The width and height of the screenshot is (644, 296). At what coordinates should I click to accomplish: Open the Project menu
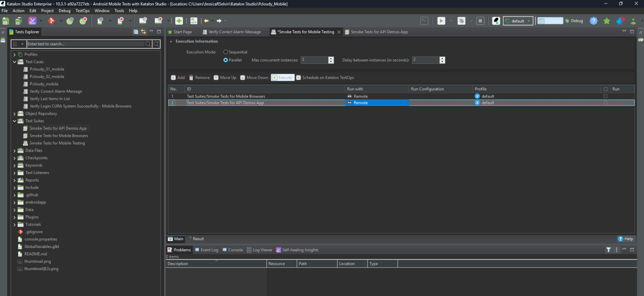(x=47, y=11)
